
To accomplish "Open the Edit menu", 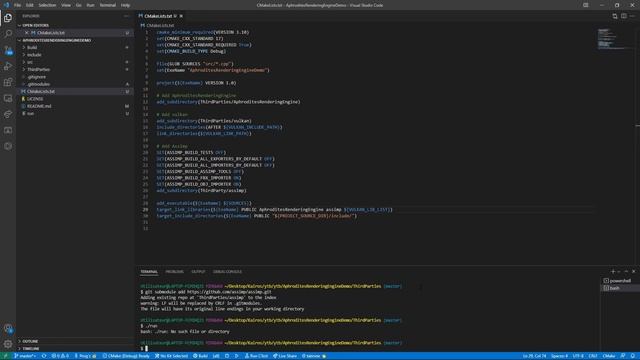I will pyautogui.click(x=30, y=5).
